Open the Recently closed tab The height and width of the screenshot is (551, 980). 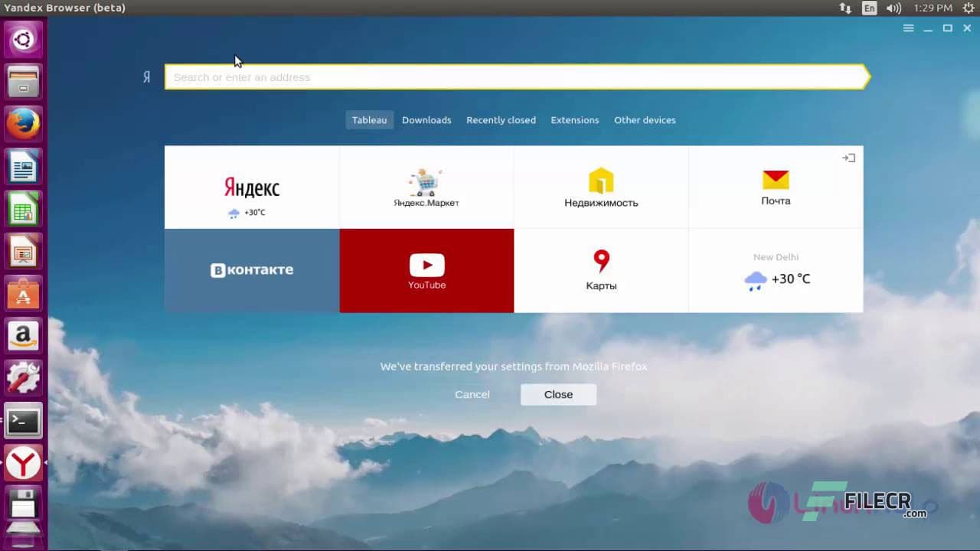[501, 119]
